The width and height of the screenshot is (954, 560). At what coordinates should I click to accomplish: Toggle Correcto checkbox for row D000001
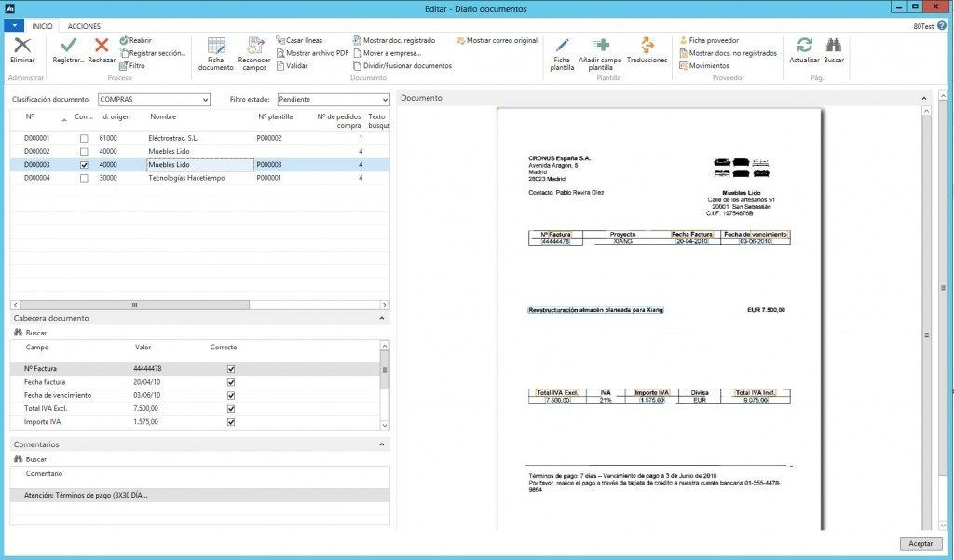pyautogui.click(x=84, y=138)
